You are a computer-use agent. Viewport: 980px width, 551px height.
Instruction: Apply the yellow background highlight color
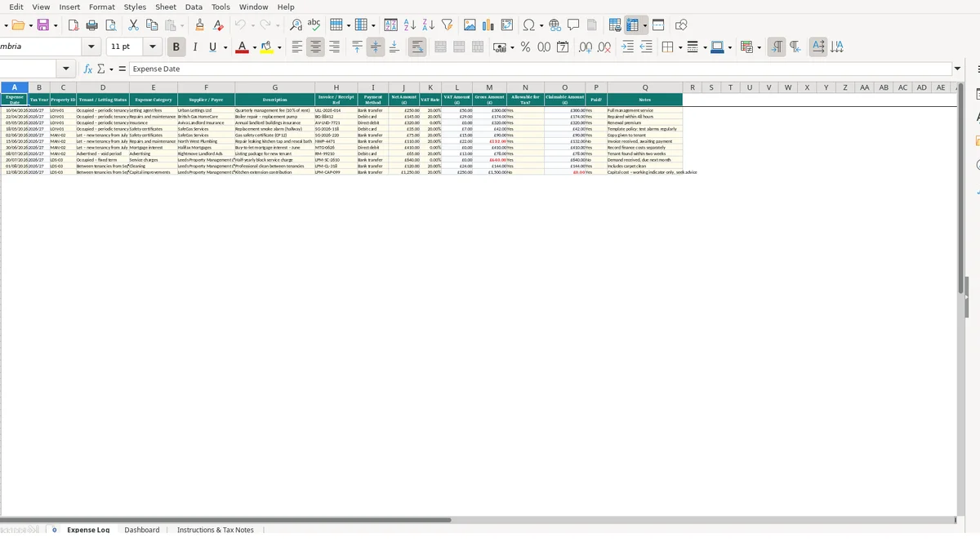coord(265,47)
